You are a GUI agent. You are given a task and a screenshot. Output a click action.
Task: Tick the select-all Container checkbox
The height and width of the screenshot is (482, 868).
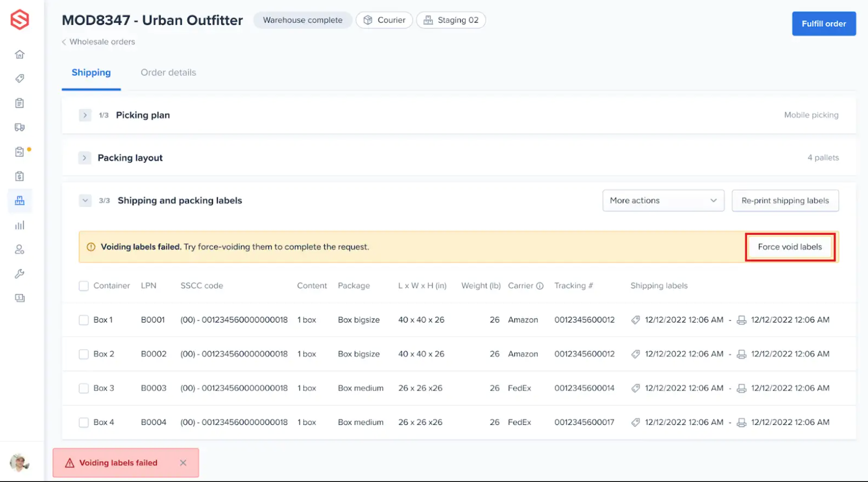pyautogui.click(x=84, y=286)
